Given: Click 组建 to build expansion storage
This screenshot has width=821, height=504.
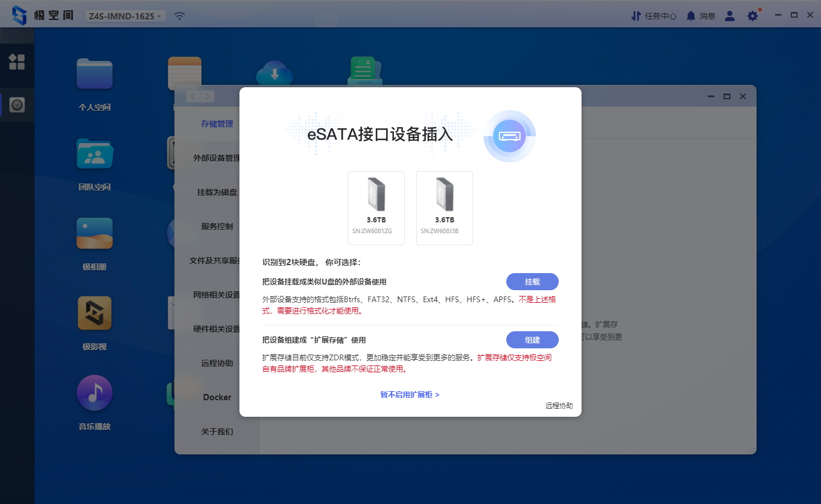Looking at the screenshot, I should pos(533,340).
